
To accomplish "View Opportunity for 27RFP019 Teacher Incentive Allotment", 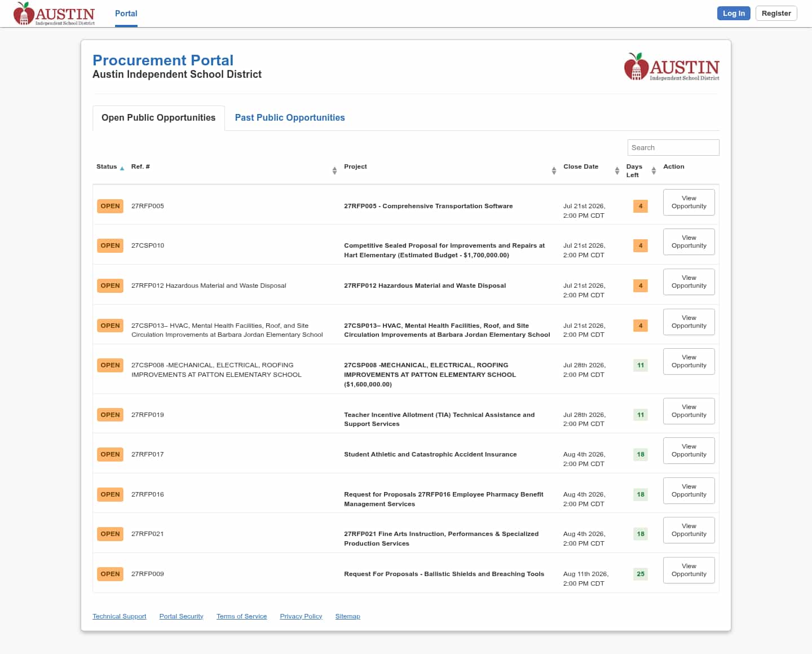I will [x=689, y=411].
